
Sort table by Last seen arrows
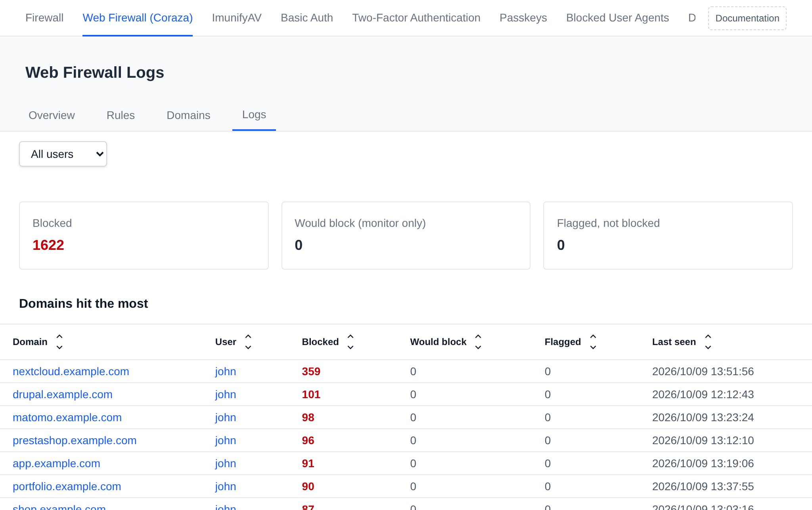[x=708, y=342]
